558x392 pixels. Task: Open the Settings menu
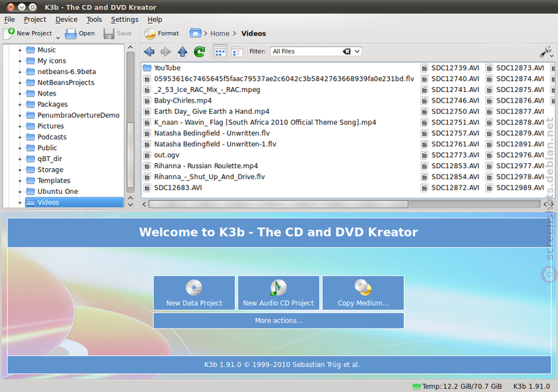point(125,20)
